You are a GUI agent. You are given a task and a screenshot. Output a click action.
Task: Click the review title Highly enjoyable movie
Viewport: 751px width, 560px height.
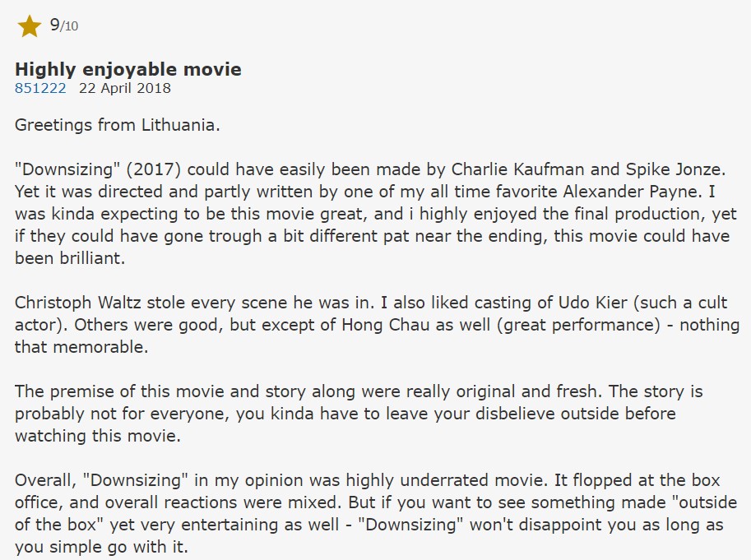[128, 69]
